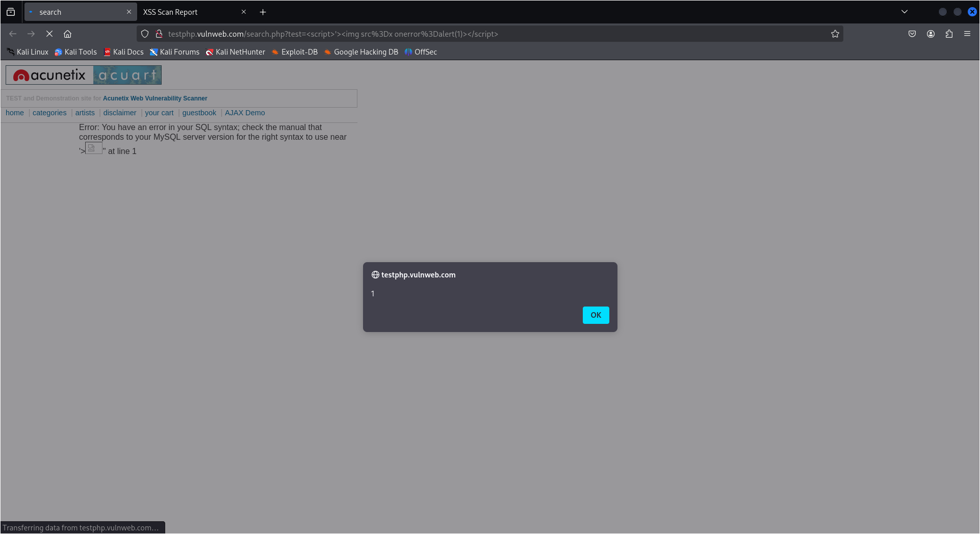Open the hamburger application menu

point(967,34)
